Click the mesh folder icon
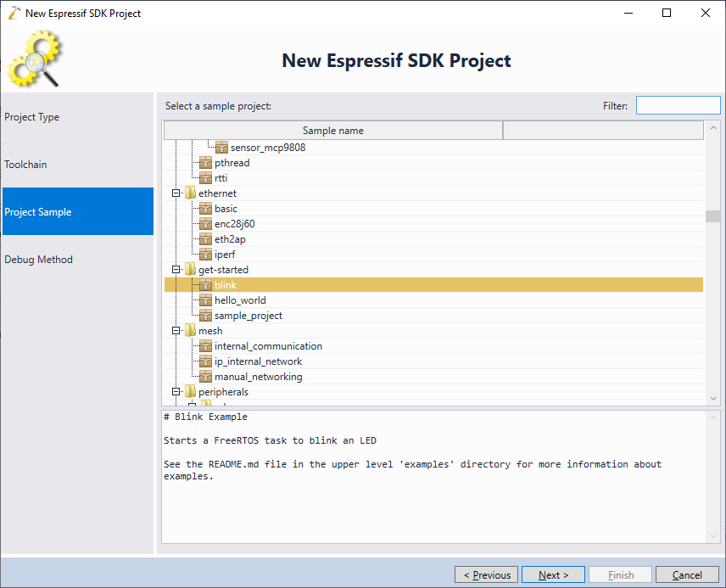The width and height of the screenshot is (726, 588). click(x=190, y=331)
